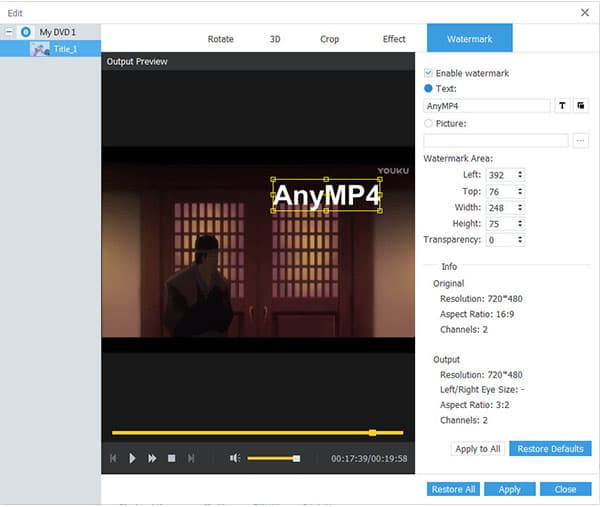Select the Watermark tab
This screenshot has height=507, width=600.
pos(470,38)
